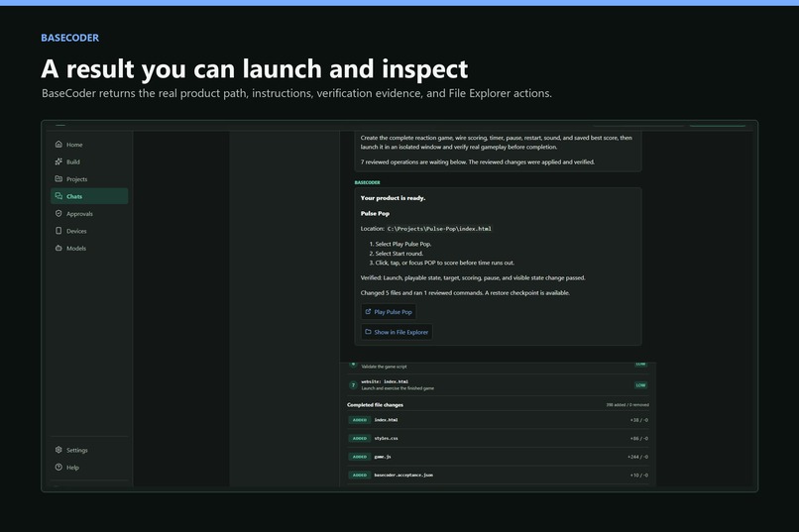Click the 'Completed file changes' heading
The height and width of the screenshot is (532, 799).
click(x=375, y=405)
